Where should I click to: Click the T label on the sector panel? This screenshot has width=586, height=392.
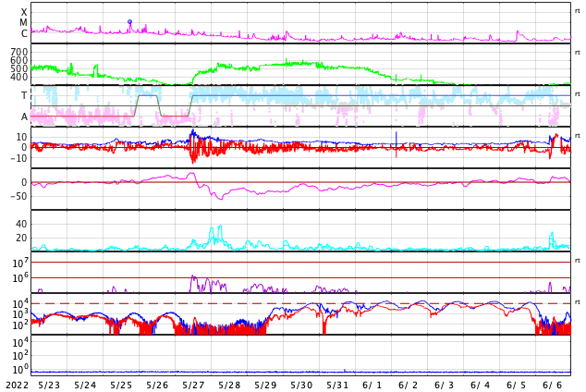tap(24, 96)
